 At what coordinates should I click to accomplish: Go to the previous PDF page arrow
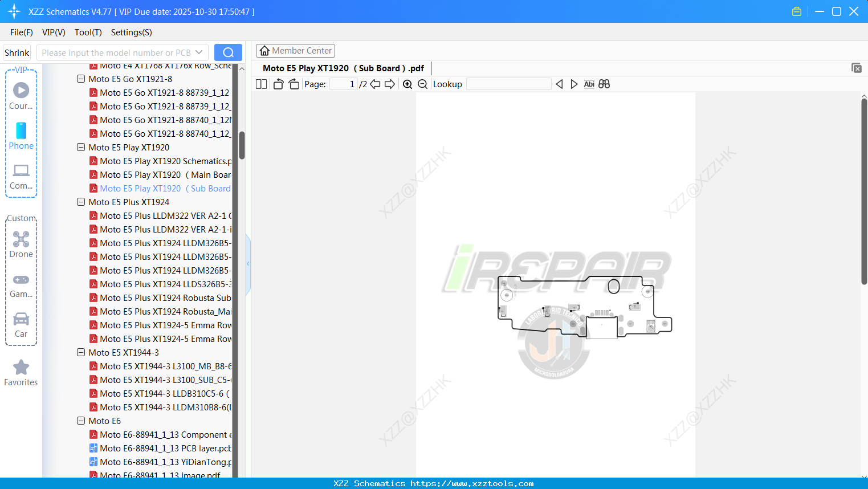point(375,84)
